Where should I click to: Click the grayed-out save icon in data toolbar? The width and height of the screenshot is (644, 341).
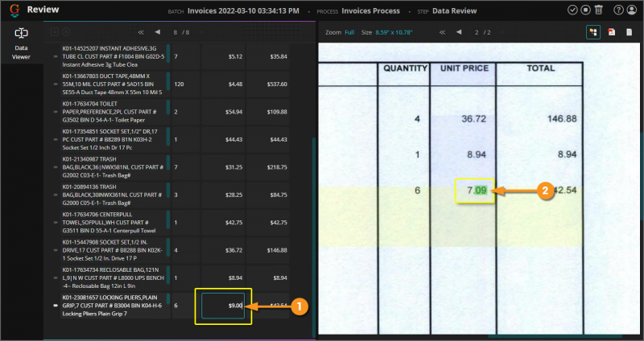(54, 31)
